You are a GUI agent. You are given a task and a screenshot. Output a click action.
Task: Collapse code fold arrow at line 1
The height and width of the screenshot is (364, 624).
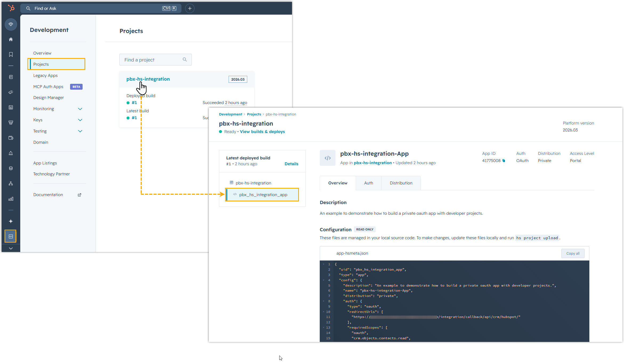tap(324, 264)
